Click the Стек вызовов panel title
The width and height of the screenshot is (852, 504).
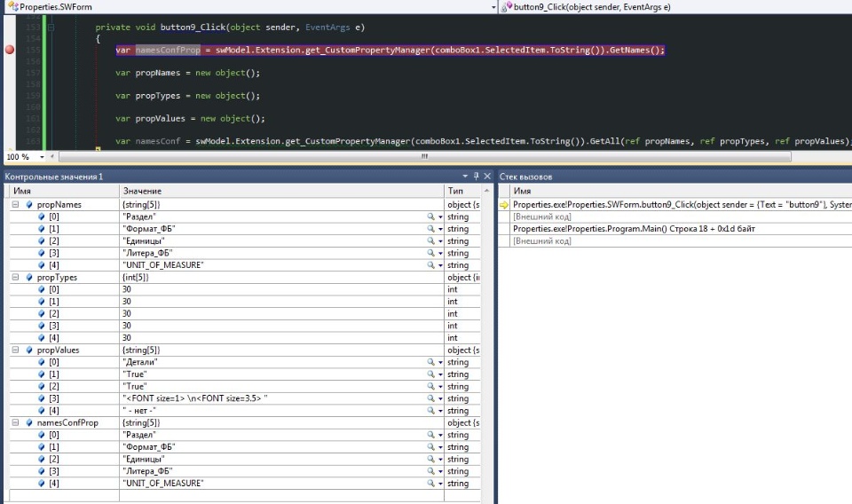(525, 177)
